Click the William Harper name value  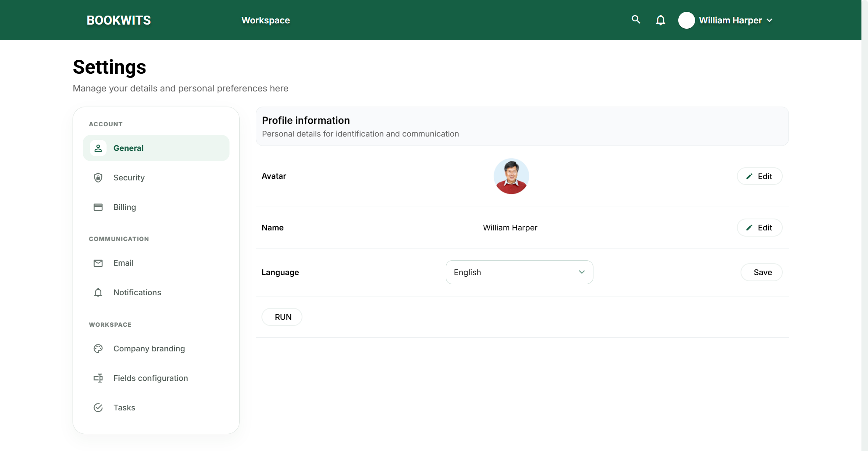click(x=510, y=228)
